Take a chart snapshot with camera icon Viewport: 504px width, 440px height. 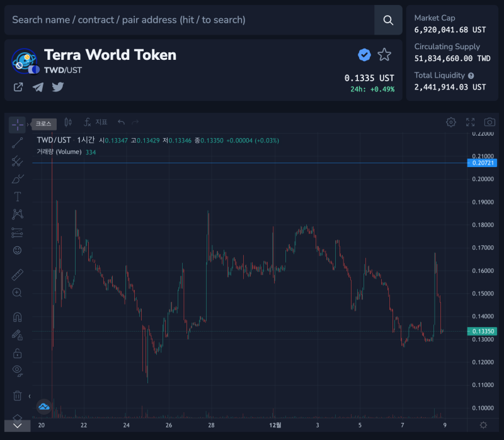[490, 122]
